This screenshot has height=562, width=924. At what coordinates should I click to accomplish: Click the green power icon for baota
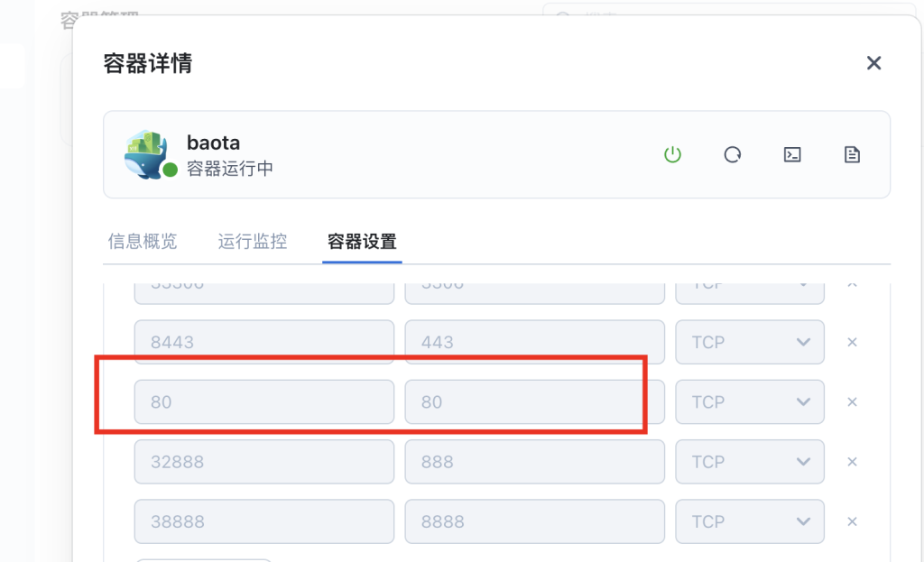point(672,155)
